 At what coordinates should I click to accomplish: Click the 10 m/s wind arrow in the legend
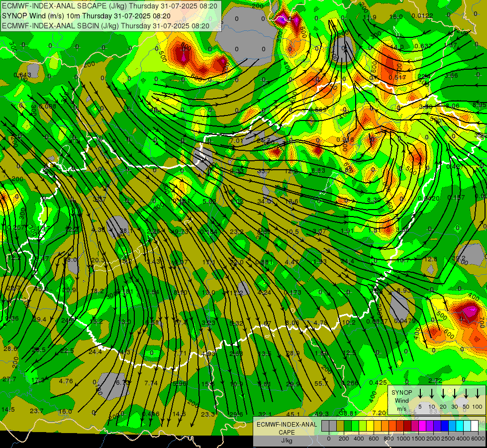(432, 393)
